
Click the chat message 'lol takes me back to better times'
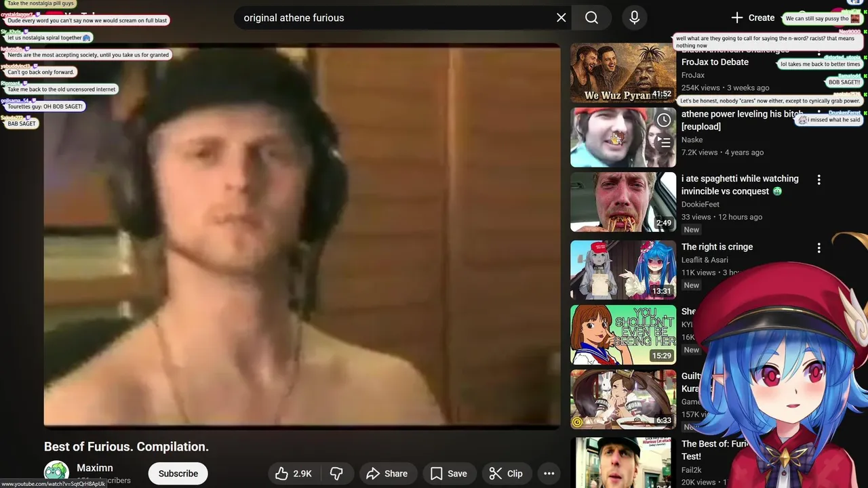click(820, 64)
